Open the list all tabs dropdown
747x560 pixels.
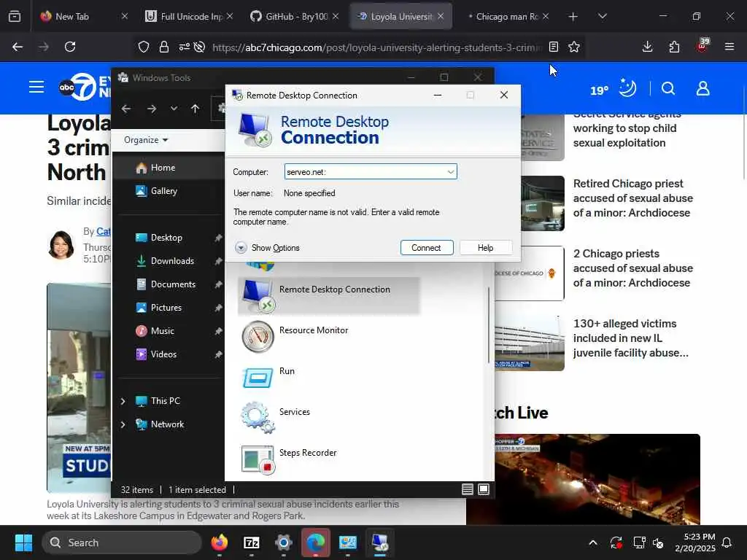point(603,17)
